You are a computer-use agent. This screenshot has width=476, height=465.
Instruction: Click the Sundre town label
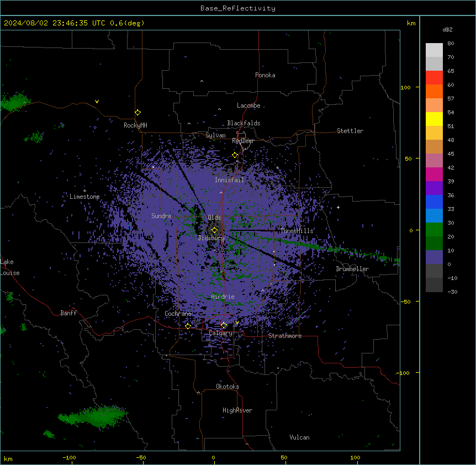[x=161, y=216]
